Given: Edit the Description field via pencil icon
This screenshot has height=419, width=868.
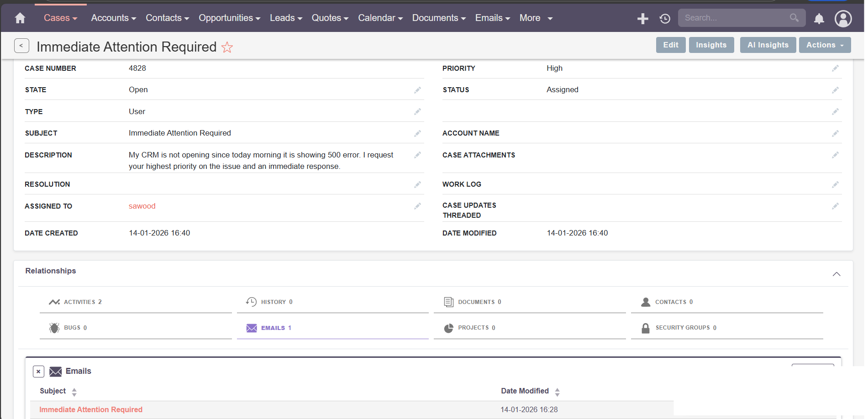Looking at the screenshot, I should (417, 155).
